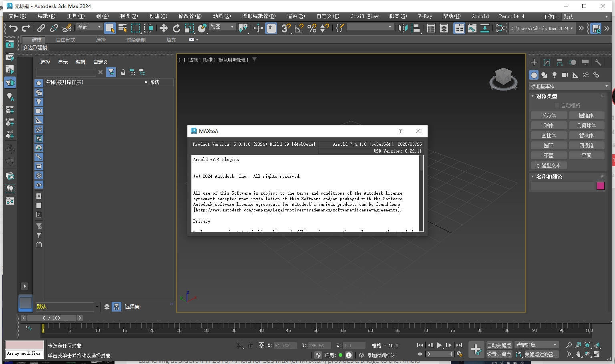Click the Undo arrow in main toolbar
This screenshot has width=615, height=364.
click(x=13, y=28)
